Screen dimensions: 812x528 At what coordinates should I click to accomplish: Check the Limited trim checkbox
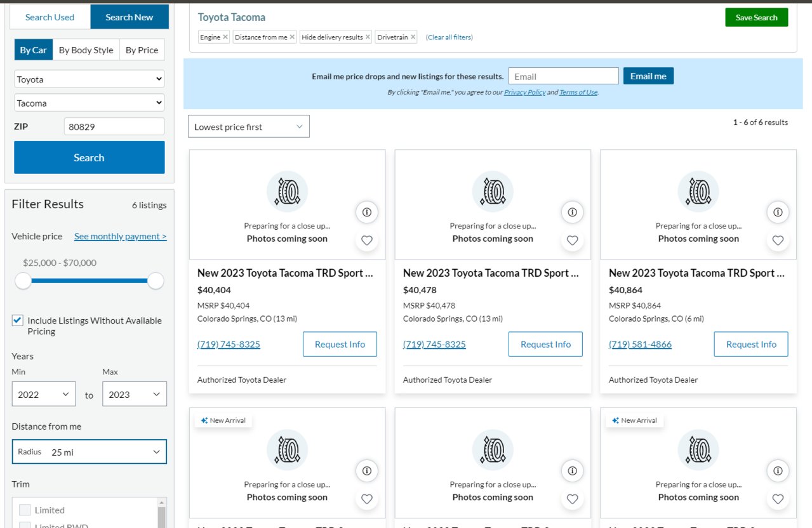click(x=25, y=510)
